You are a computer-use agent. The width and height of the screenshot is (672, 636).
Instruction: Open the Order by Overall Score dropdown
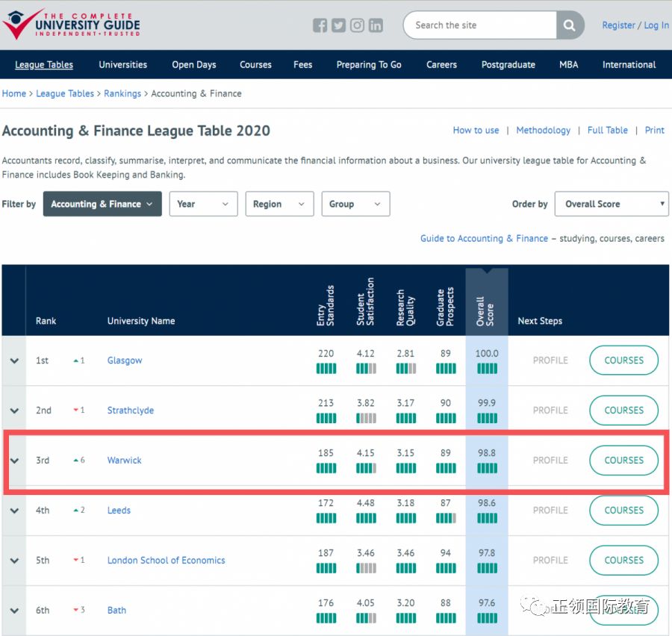(x=612, y=204)
